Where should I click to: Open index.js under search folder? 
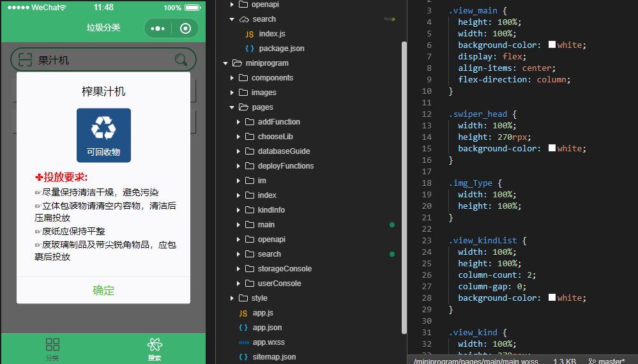pyautogui.click(x=272, y=34)
